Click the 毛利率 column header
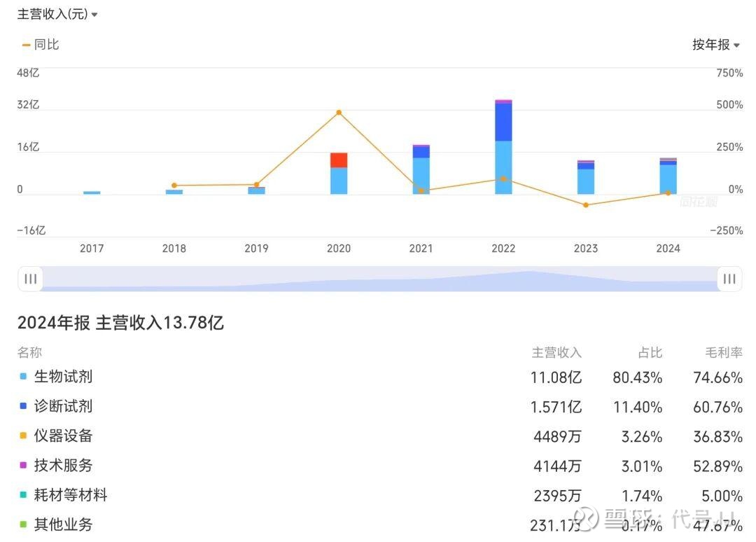Screen dimensions: 756x542 (x=724, y=352)
